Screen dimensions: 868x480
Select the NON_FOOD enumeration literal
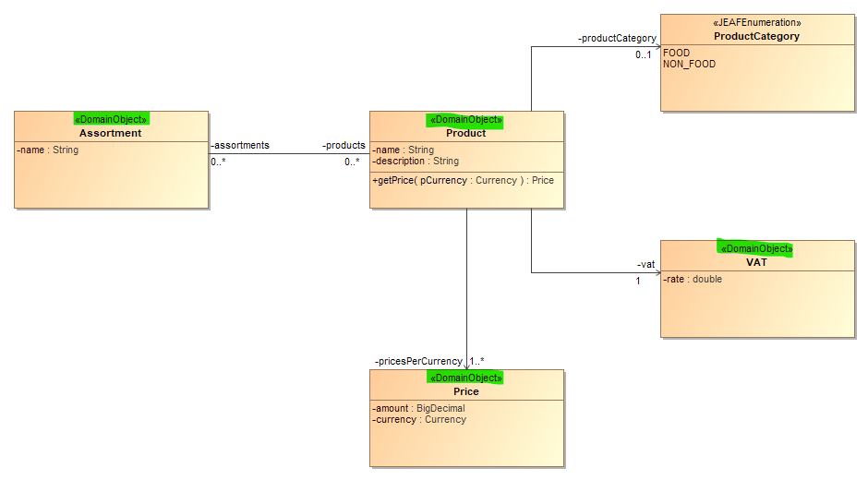pyautogui.click(x=689, y=65)
